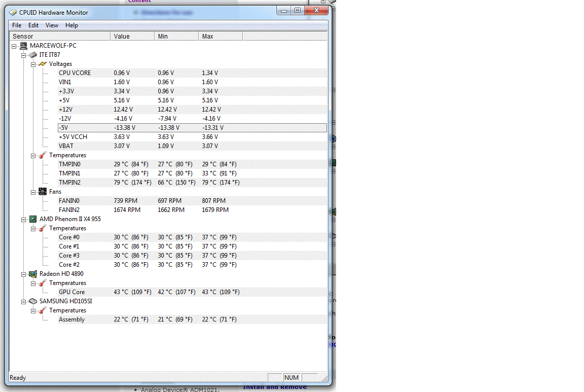Select the -12V voltage row
Screen dimensions: 584x392
coord(193,119)
